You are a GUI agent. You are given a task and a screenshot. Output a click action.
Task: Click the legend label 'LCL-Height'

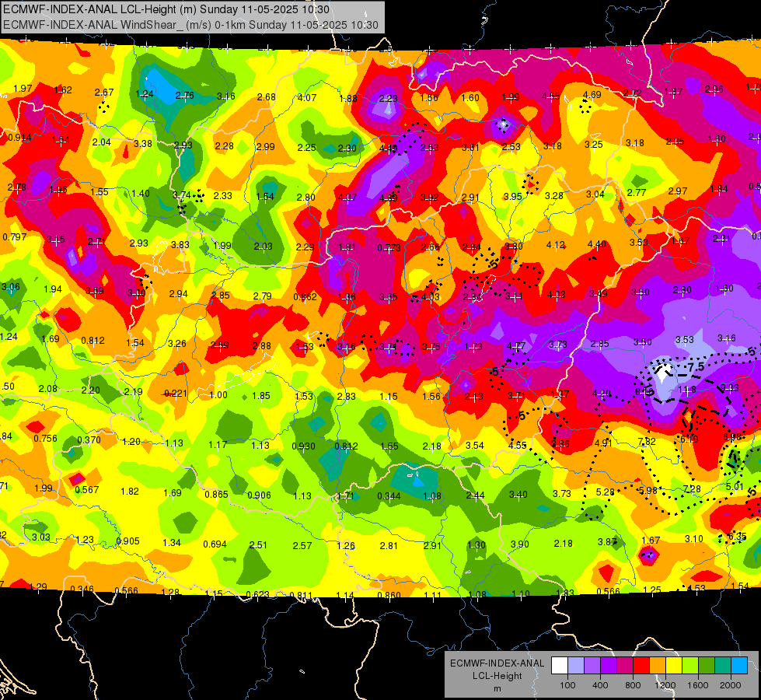497,676
